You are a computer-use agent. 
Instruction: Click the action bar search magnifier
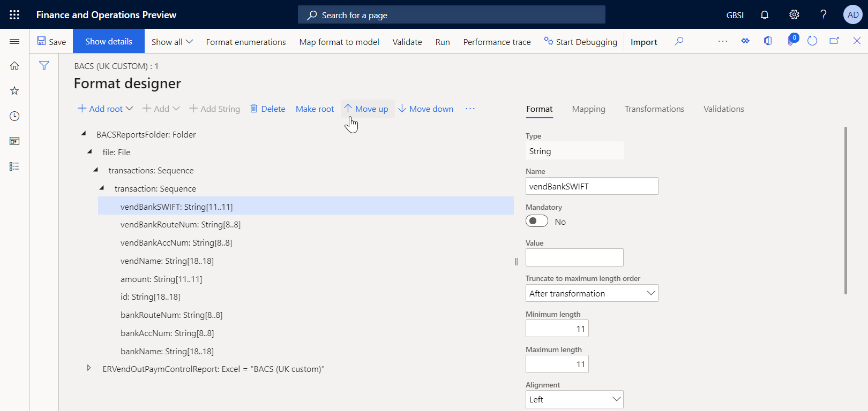pos(679,41)
